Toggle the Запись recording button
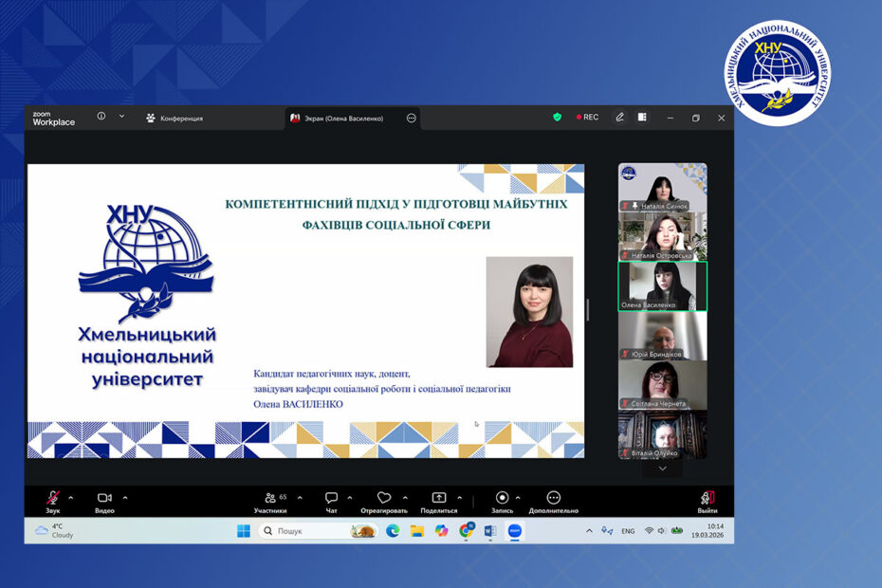Screen dimensions: 882x588 coord(502,499)
